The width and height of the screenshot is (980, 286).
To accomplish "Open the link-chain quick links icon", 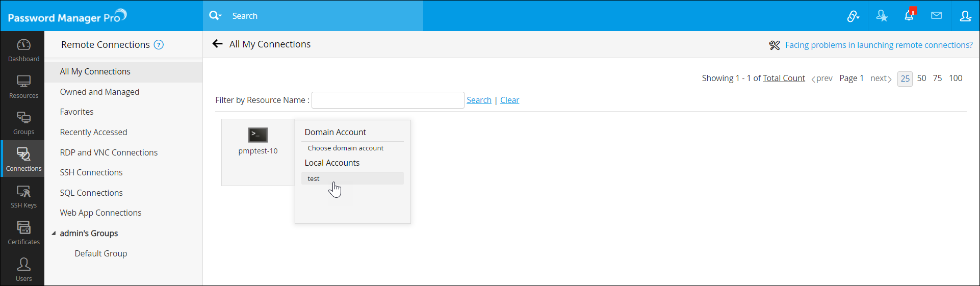I will coord(853,16).
